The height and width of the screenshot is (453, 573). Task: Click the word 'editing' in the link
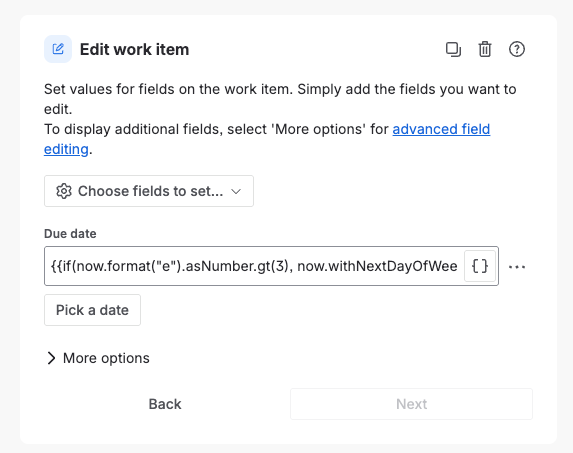click(x=66, y=149)
